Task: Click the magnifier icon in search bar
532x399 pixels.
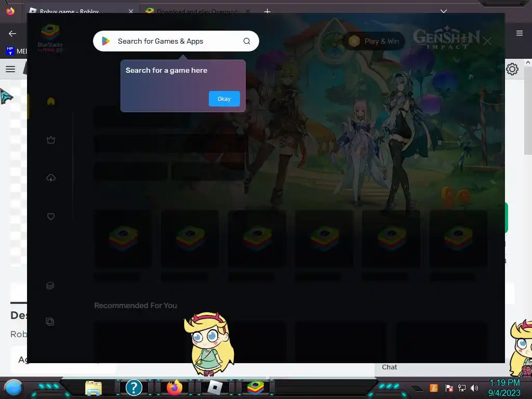Action: pyautogui.click(x=247, y=41)
